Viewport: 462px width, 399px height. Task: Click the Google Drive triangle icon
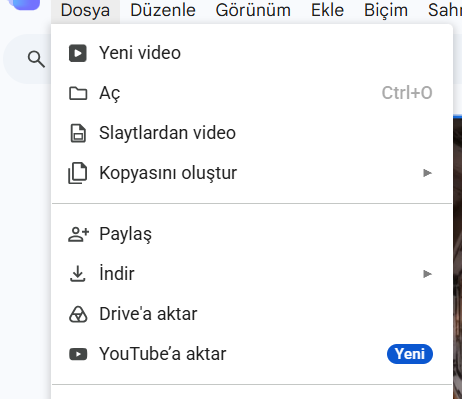coord(78,314)
